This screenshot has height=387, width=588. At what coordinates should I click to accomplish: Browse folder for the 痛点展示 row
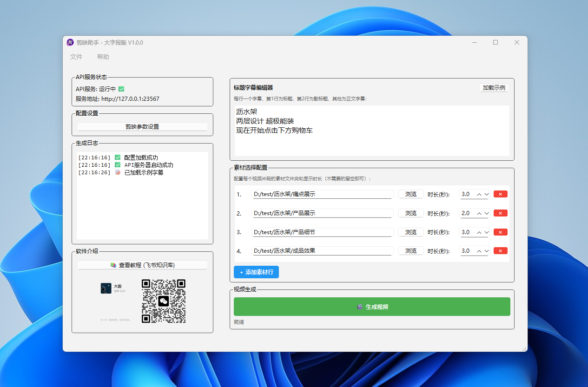tap(410, 194)
